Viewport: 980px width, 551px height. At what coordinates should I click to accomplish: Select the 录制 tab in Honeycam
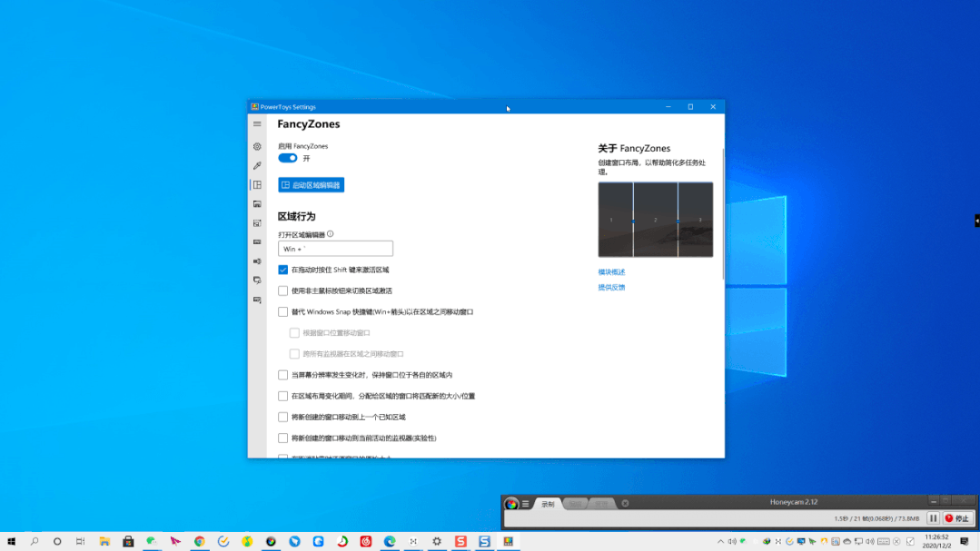[x=548, y=504]
